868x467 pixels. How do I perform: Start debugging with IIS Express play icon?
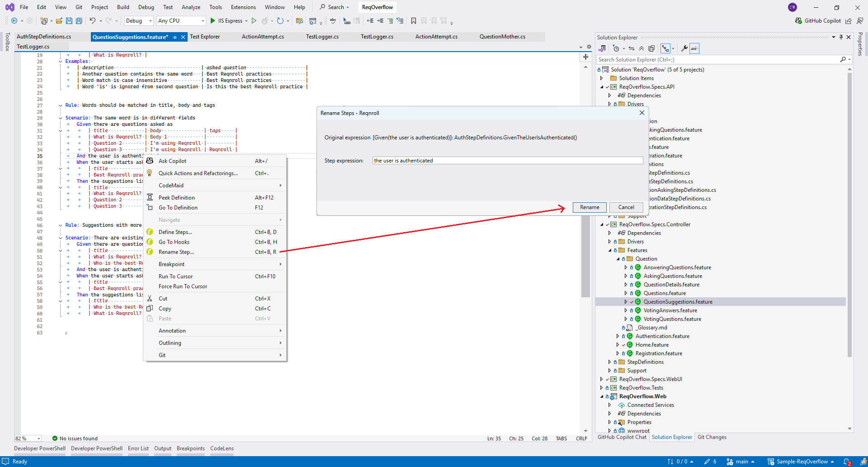[212, 21]
